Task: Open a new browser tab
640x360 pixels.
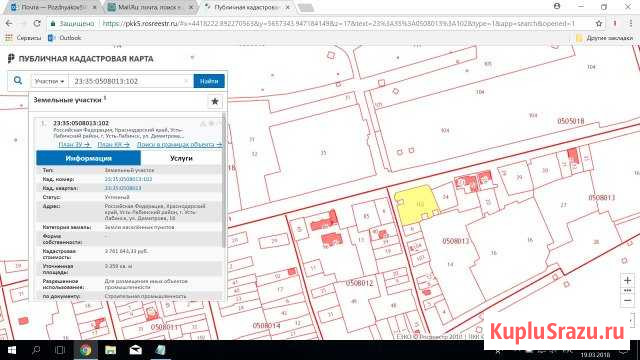Action: 305,7
